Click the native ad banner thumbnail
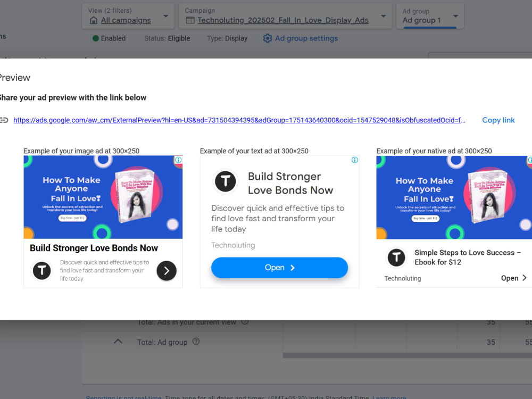The width and height of the screenshot is (532, 399). click(x=454, y=197)
